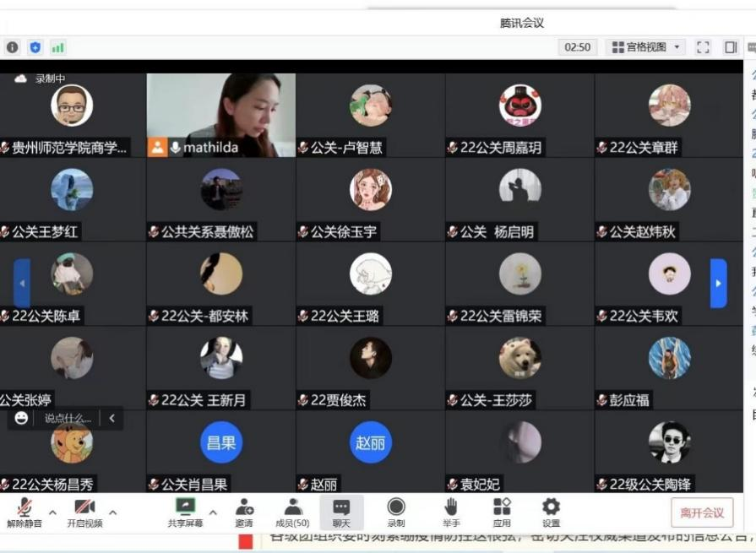Click the blue security shield icon
Screen dimensions: 756x553
click(x=35, y=47)
